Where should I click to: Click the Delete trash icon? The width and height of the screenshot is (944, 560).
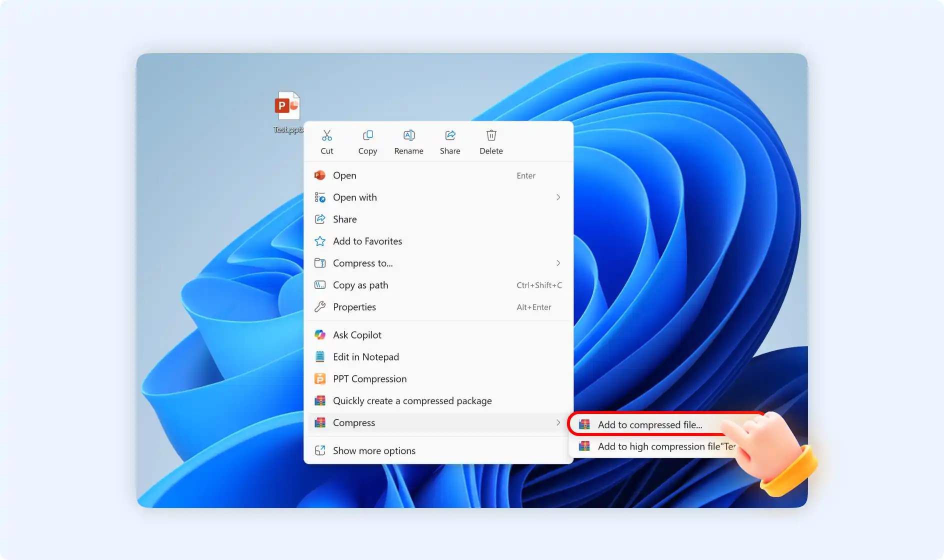491,135
